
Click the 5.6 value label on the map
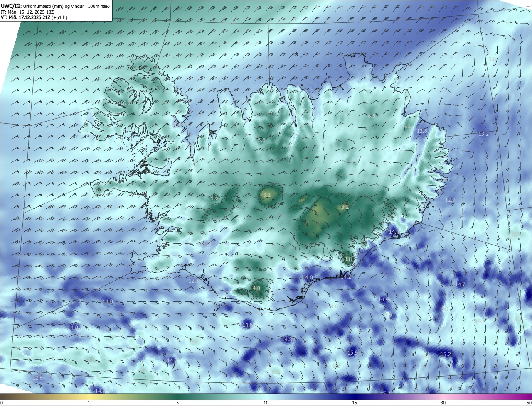pos(261,140)
